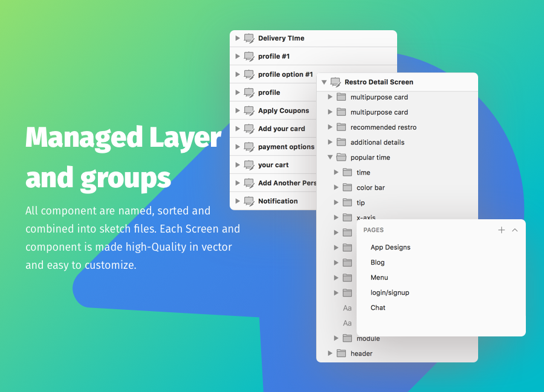
Task: Click the artboard icon next to Apply Coupons
Action: pos(249,111)
